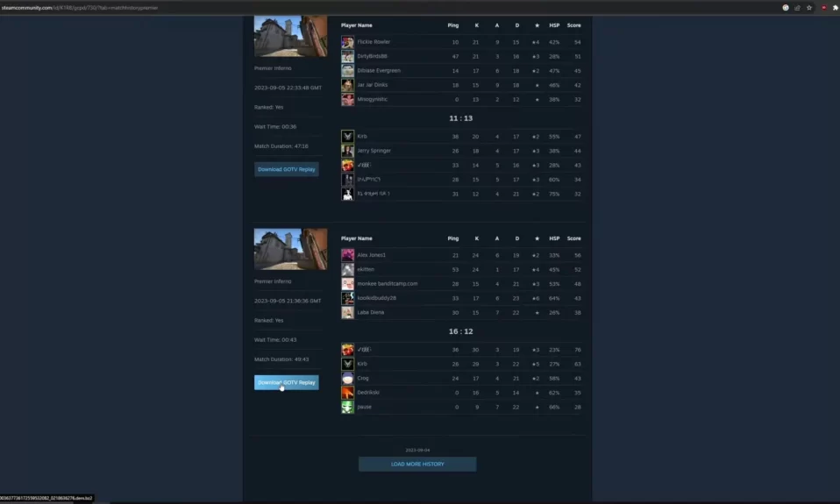Viewport: 840px width, 504px height.
Task: Open DirtyBirds88's profile name link
Action: [372, 56]
